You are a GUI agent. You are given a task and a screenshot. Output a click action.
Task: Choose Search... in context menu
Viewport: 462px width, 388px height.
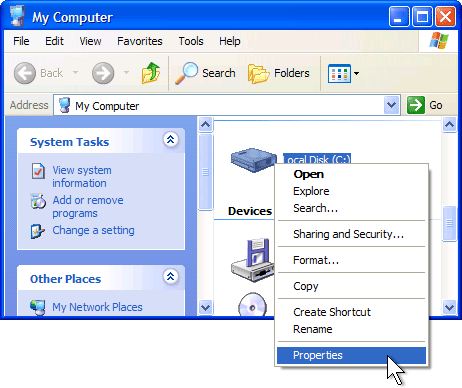coord(351,208)
